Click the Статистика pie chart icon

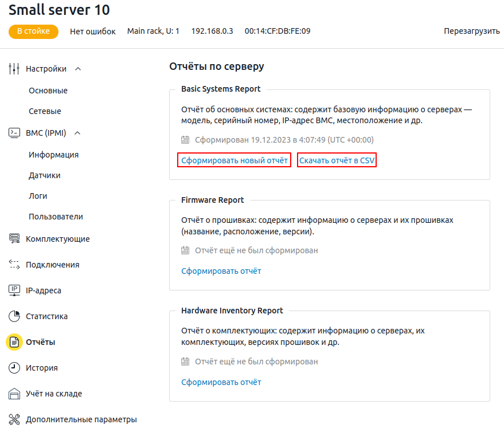tap(14, 316)
